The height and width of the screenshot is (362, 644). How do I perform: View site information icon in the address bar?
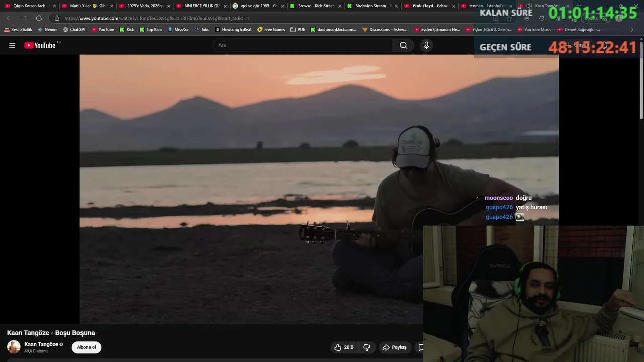pyautogui.click(x=57, y=18)
